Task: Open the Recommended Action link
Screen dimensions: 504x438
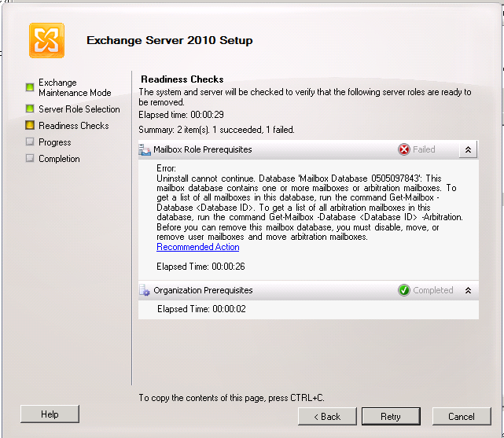Action: coord(197,247)
